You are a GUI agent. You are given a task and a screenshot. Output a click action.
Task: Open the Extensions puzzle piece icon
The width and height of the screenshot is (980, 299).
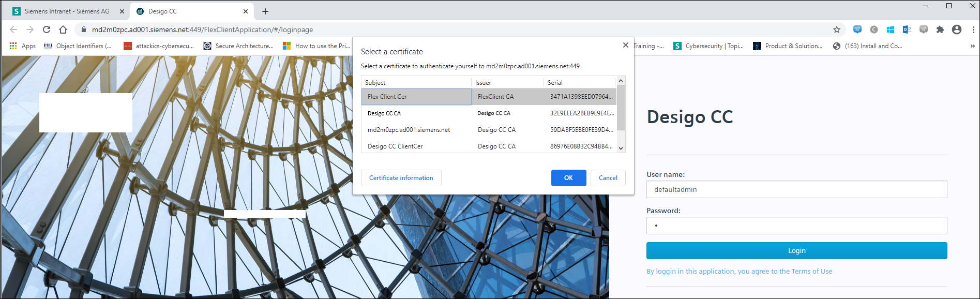[940, 29]
